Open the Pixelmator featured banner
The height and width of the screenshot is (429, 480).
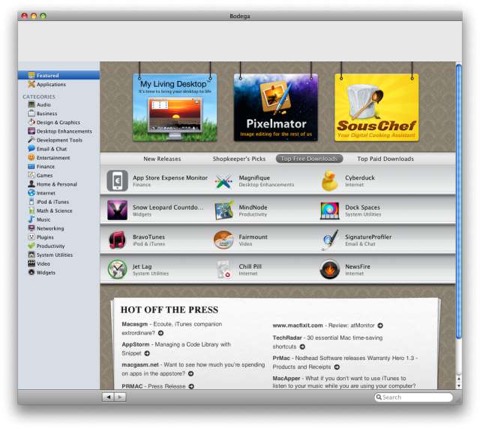point(276,107)
